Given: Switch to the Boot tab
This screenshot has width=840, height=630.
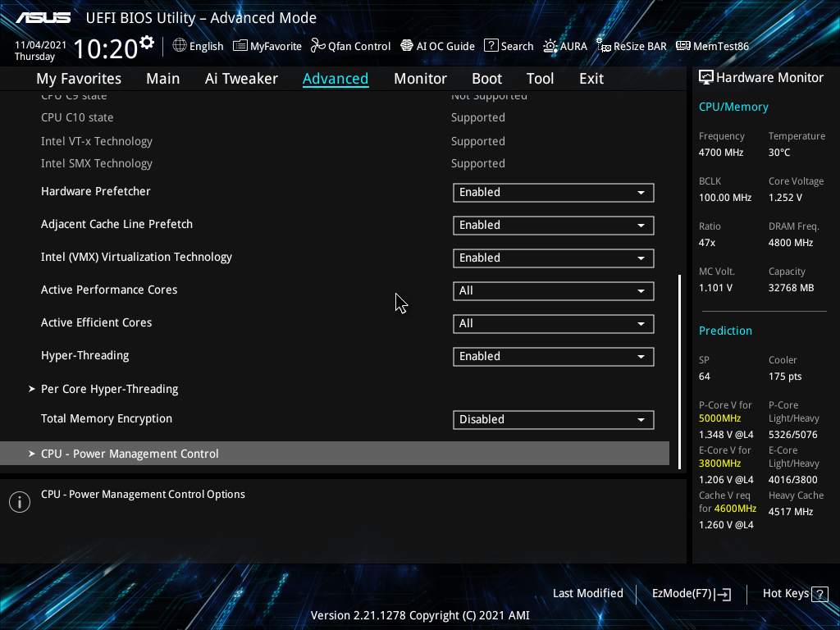Looking at the screenshot, I should click(486, 78).
